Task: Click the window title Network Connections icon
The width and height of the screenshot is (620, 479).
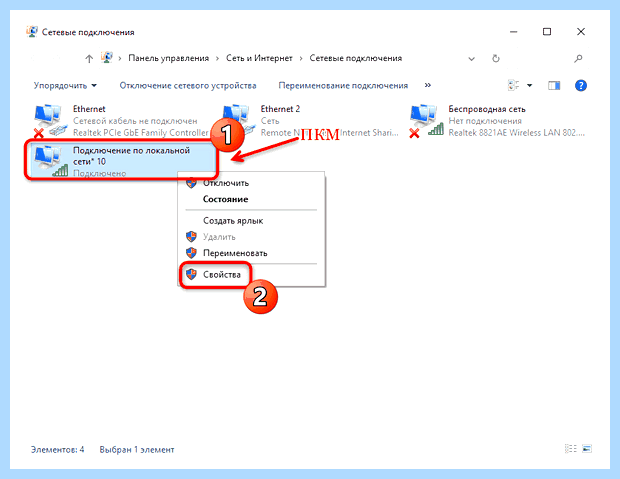Action: tap(32, 32)
